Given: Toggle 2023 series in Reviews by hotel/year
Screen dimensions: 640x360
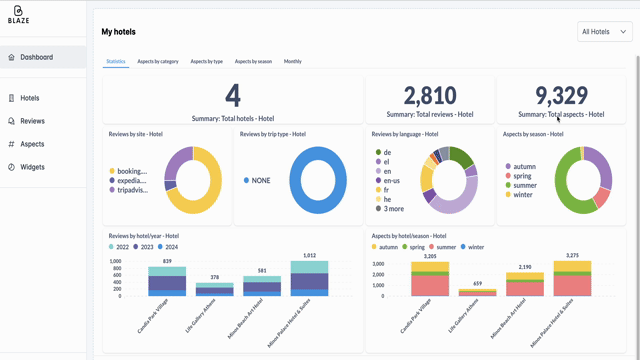Looking at the screenshot, I should [143, 247].
